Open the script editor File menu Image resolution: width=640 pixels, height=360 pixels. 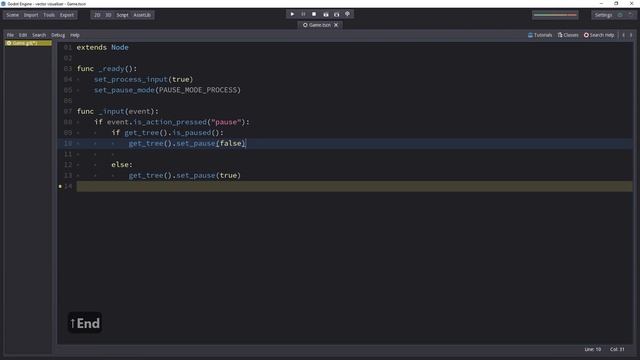pos(10,35)
